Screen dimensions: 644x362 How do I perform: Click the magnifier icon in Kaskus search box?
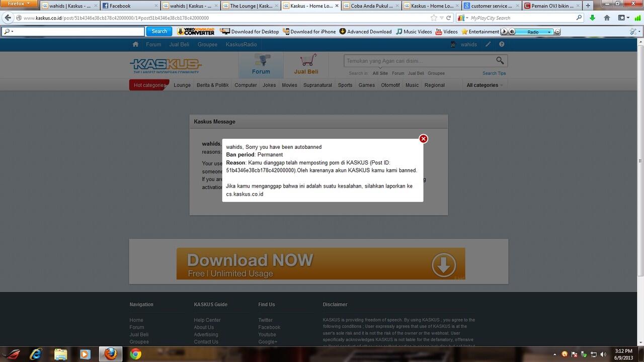[500, 60]
